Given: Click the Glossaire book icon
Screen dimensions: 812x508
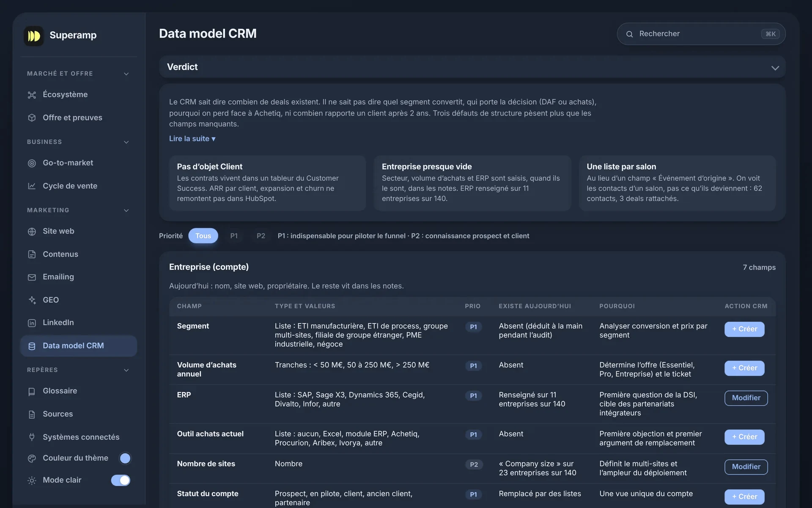Looking at the screenshot, I should click(32, 391).
